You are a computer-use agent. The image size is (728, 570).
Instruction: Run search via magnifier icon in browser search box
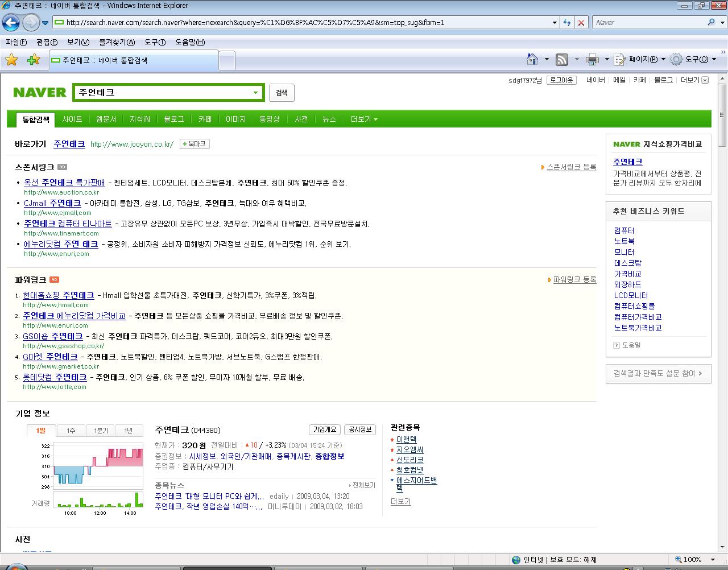pyautogui.click(x=711, y=23)
